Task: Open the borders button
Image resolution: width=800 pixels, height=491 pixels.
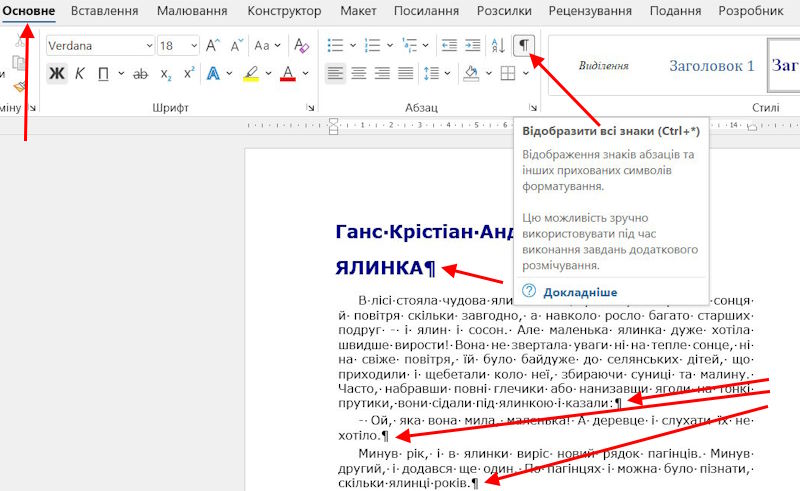Action: [508, 73]
